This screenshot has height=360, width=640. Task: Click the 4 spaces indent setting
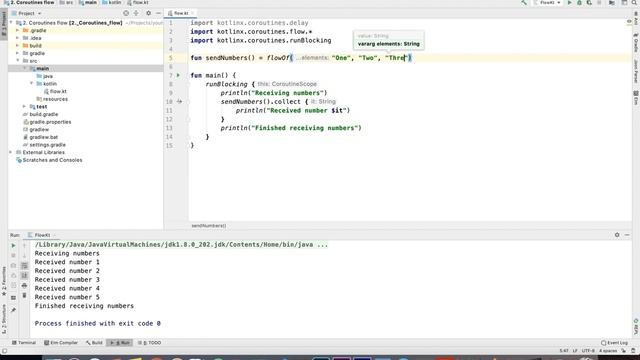[608, 351]
